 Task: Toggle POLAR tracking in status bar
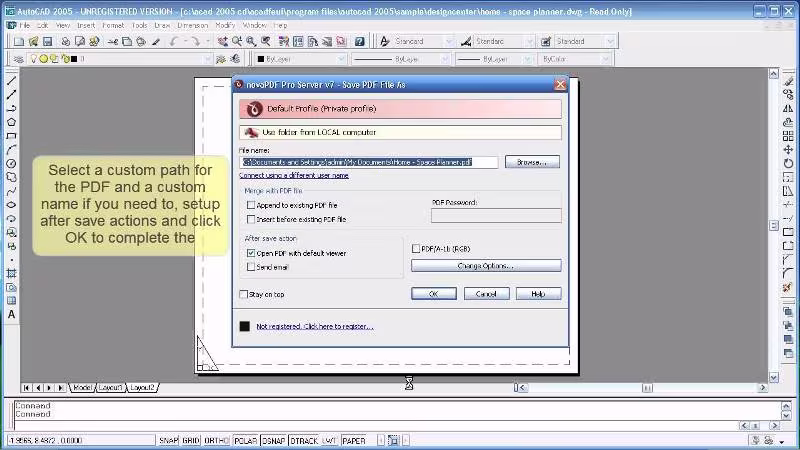click(245, 440)
